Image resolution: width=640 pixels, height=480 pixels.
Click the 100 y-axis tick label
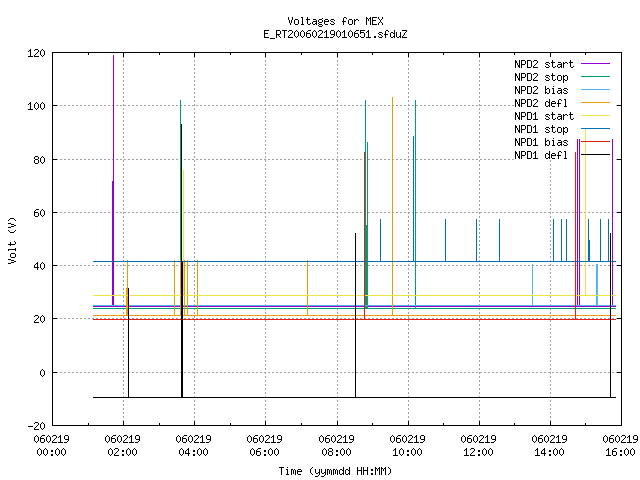tap(36, 107)
